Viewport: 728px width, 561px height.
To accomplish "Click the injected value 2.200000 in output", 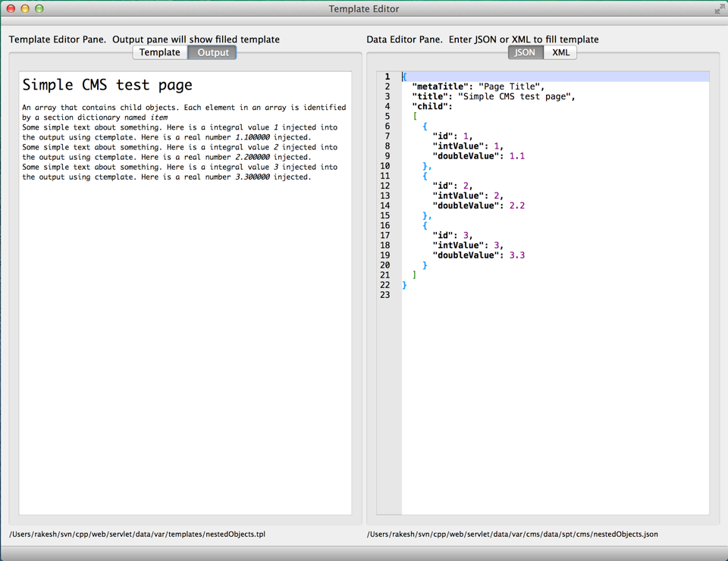I will click(x=252, y=157).
